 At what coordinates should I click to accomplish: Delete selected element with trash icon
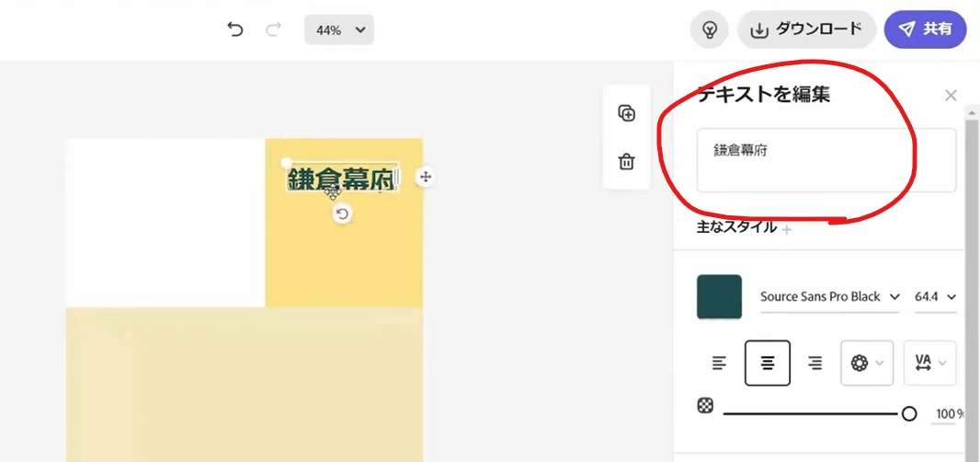coord(626,162)
